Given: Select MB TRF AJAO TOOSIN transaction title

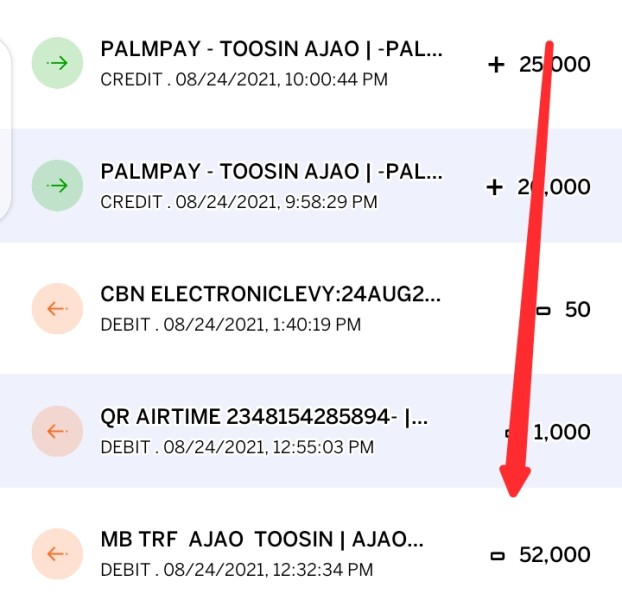Looking at the screenshot, I should click(262, 539).
